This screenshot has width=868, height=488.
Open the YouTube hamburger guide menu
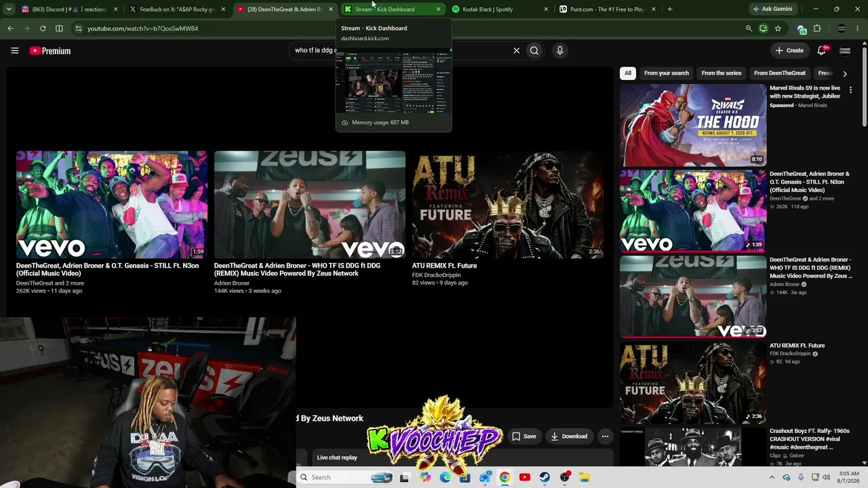click(14, 50)
